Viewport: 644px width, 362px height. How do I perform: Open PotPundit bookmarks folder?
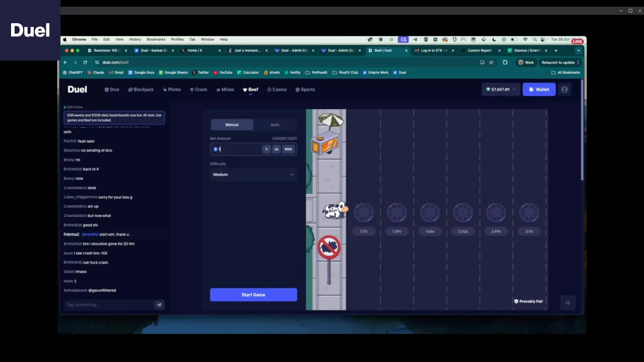pyautogui.click(x=316, y=72)
